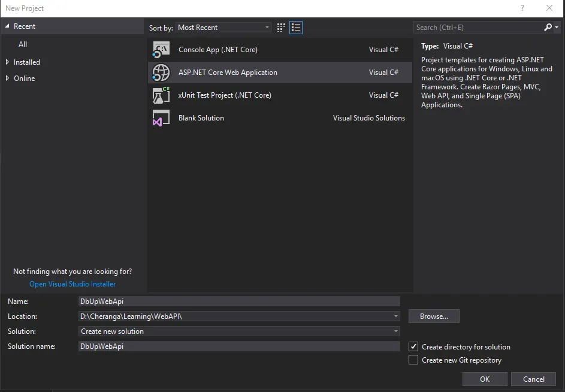Select the Console App (.NET Core) template icon
565x392 pixels.
(x=162, y=49)
